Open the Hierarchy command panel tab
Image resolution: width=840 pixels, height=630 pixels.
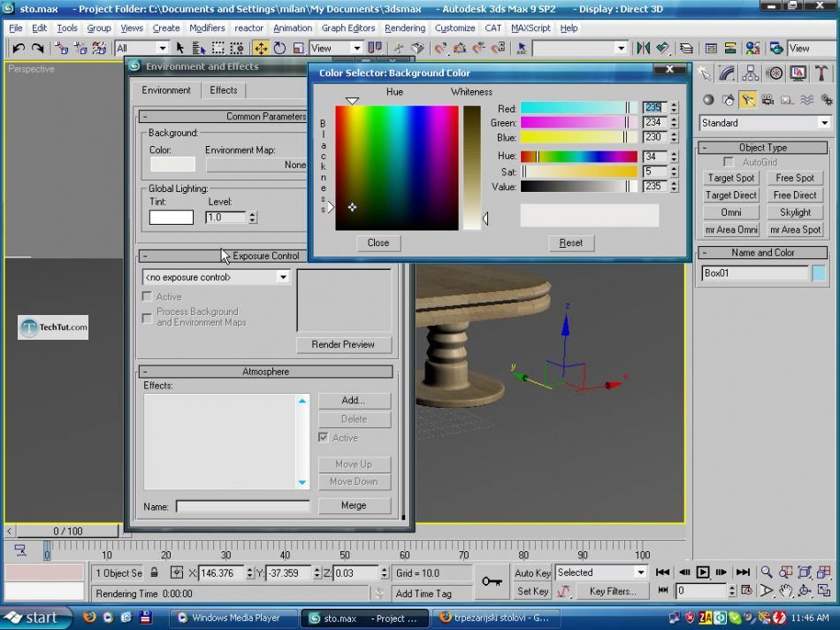[751, 73]
